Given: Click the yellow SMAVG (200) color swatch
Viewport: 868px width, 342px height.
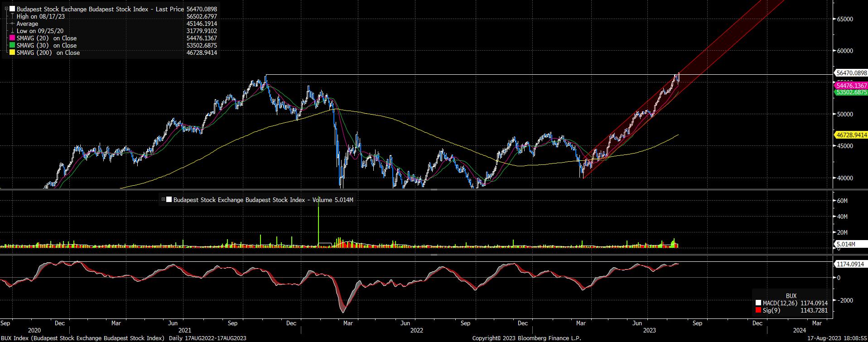Looking at the screenshot, I should (x=13, y=53).
